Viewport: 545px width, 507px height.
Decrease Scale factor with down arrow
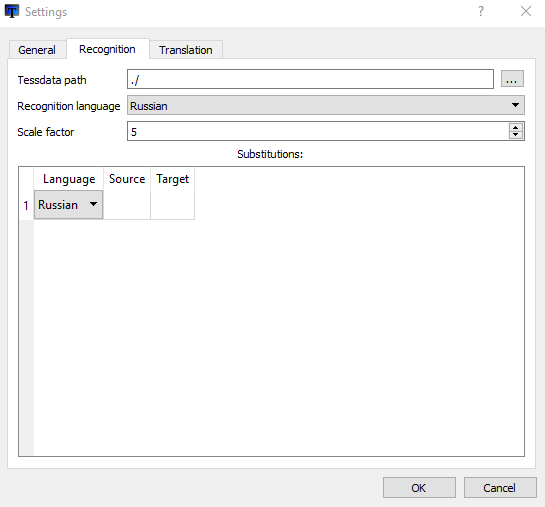516,135
